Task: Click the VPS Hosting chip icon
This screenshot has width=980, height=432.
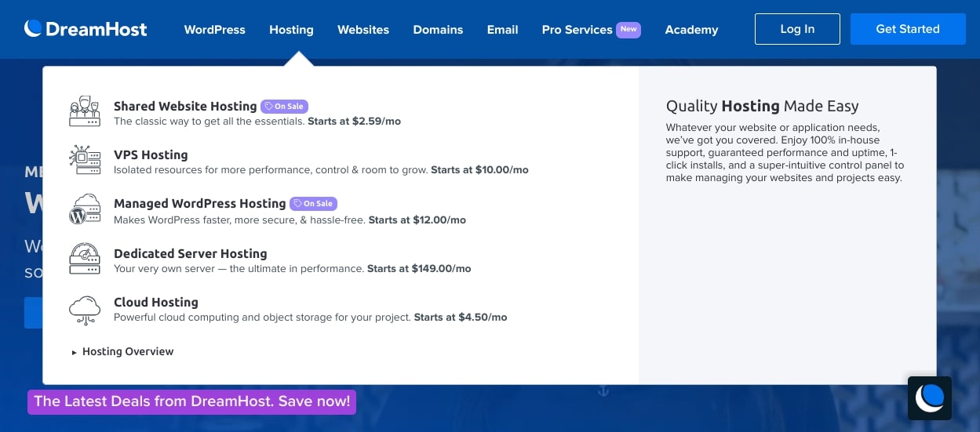Action: [85, 161]
